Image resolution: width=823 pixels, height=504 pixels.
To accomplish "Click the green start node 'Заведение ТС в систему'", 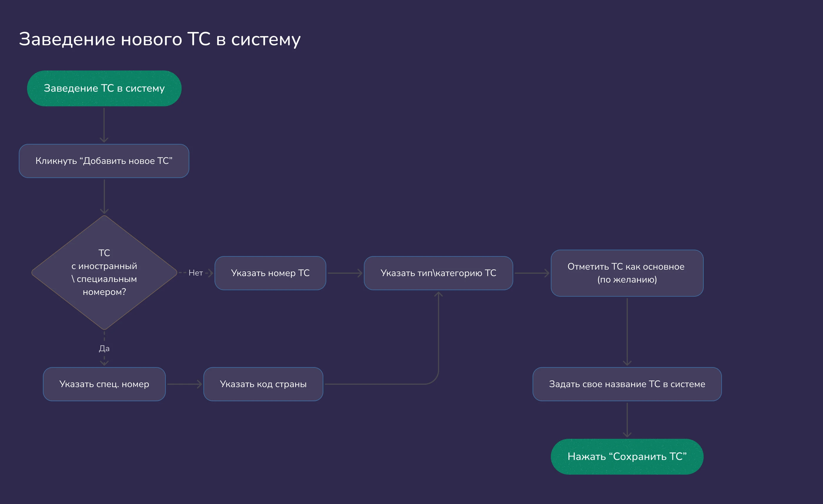I will pos(104,88).
